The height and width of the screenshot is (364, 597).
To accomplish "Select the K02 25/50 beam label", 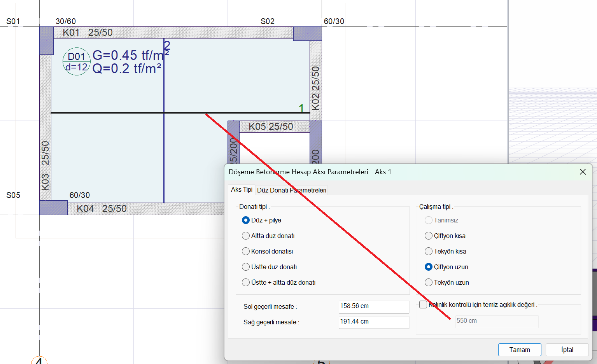I will coord(315,88).
